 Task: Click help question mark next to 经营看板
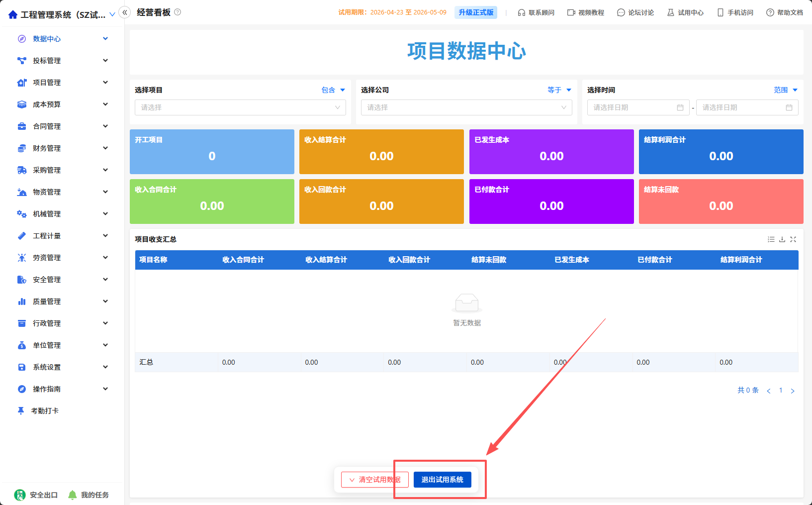(x=178, y=12)
